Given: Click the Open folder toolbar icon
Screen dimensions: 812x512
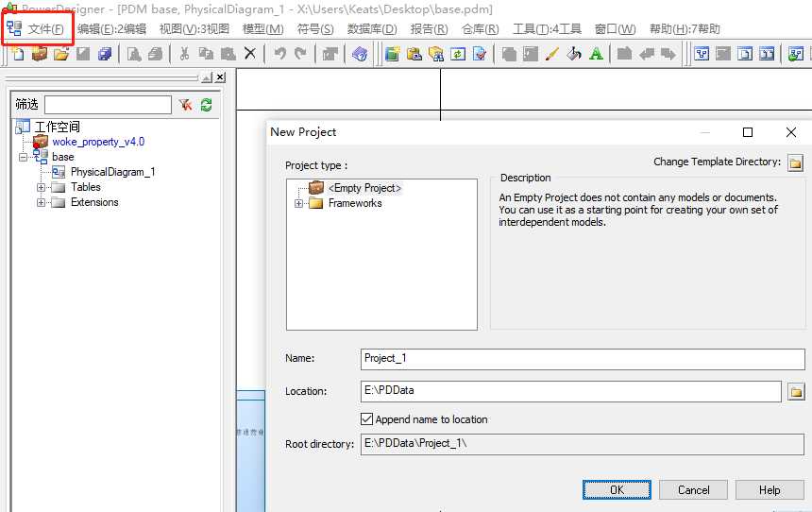Looking at the screenshot, I should coord(61,54).
